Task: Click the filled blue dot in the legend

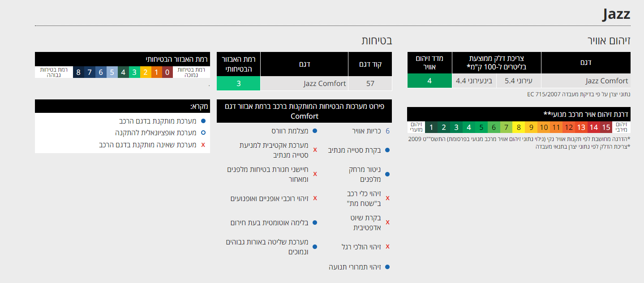Action: pos(203,121)
